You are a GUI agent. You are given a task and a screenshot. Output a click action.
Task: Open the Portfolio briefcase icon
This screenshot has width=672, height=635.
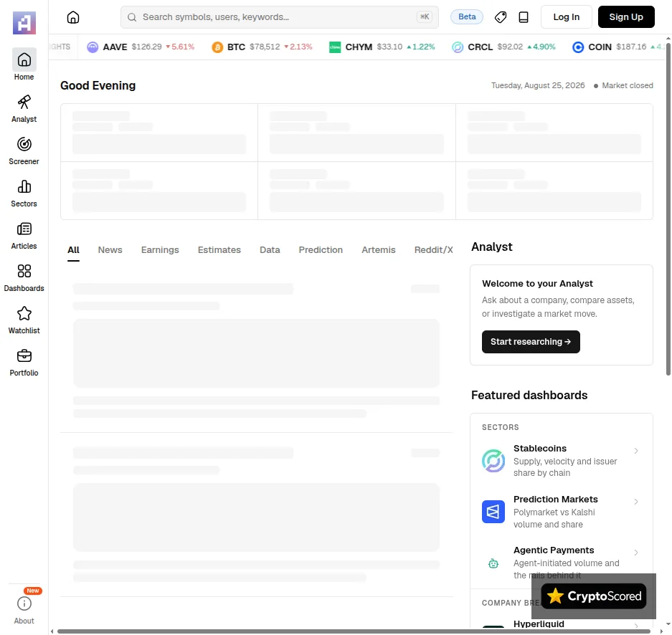[24, 355]
